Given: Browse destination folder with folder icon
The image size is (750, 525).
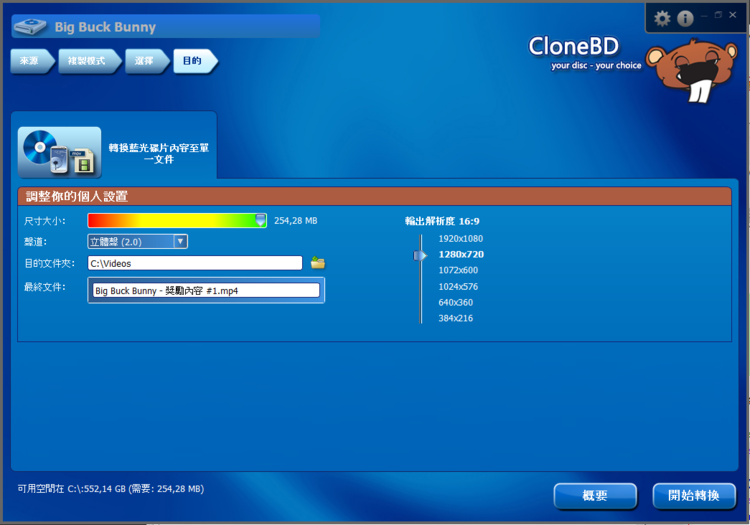Looking at the screenshot, I should (318, 262).
